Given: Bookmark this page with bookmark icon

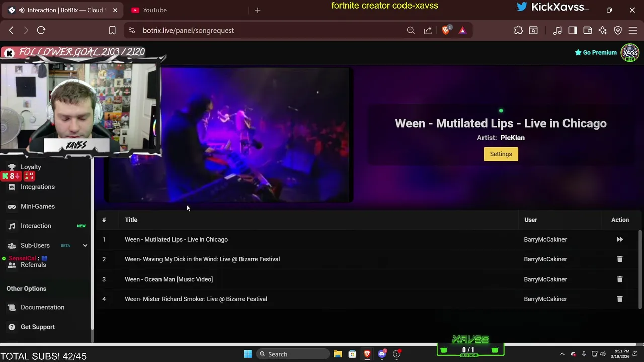Looking at the screenshot, I should [x=112, y=31].
